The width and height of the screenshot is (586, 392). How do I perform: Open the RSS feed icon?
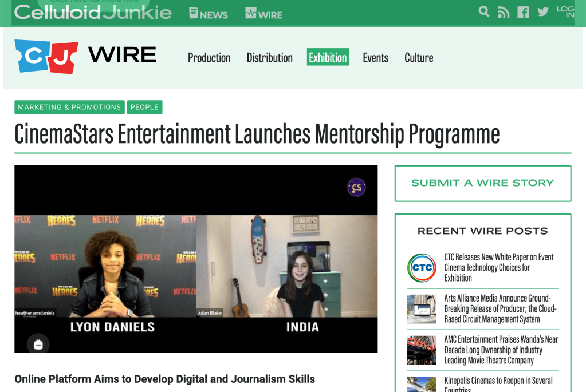point(504,13)
